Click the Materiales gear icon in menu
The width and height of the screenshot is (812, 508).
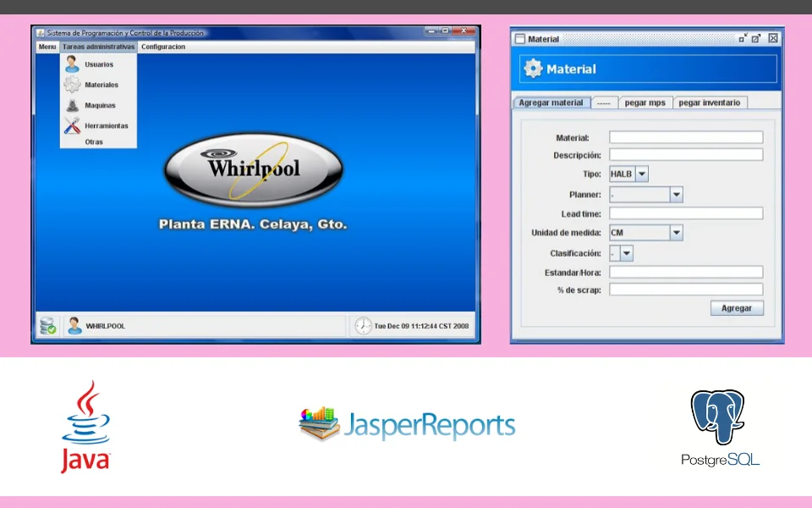[x=72, y=85]
